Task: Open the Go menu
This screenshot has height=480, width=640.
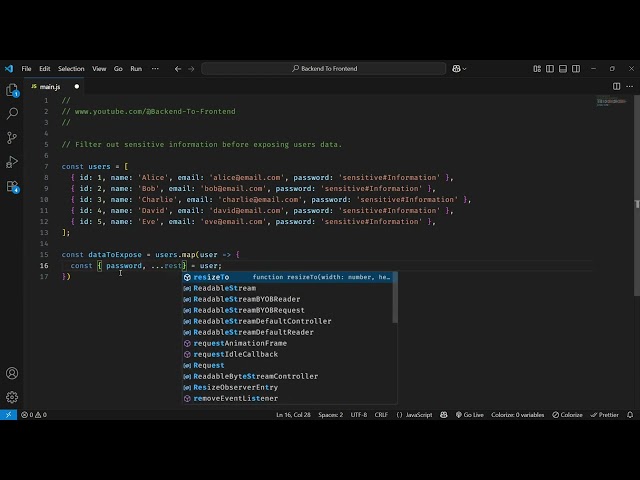Action: click(x=118, y=69)
